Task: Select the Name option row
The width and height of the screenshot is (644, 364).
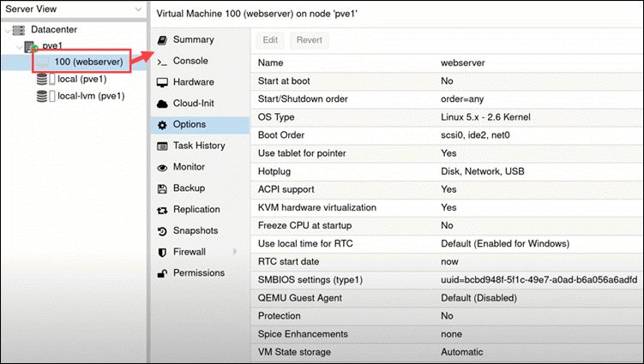Action: 447,63
